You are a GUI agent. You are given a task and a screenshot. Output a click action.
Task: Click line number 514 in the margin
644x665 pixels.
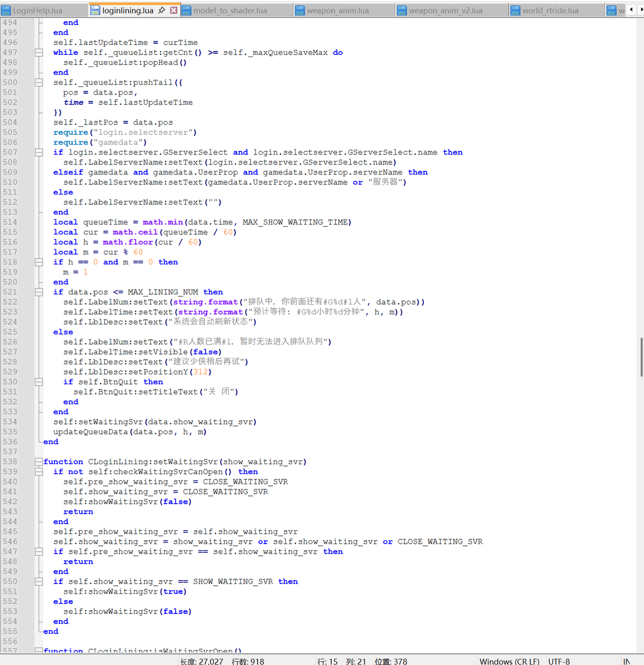click(x=10, y=222)
